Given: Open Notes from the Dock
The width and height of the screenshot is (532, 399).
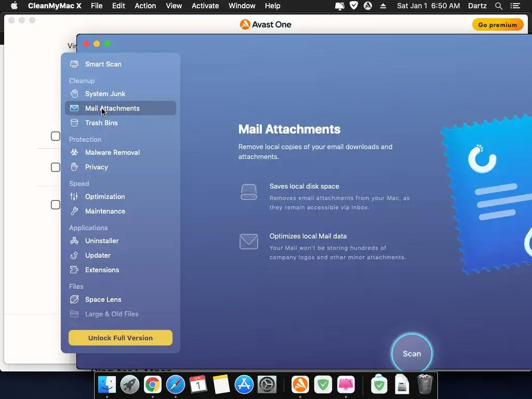Looking at the screenshot, I should point(221,385).
